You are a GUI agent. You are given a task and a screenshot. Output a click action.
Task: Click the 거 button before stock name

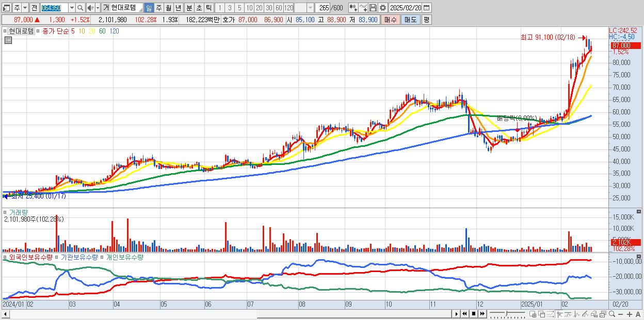coord(106,8)
